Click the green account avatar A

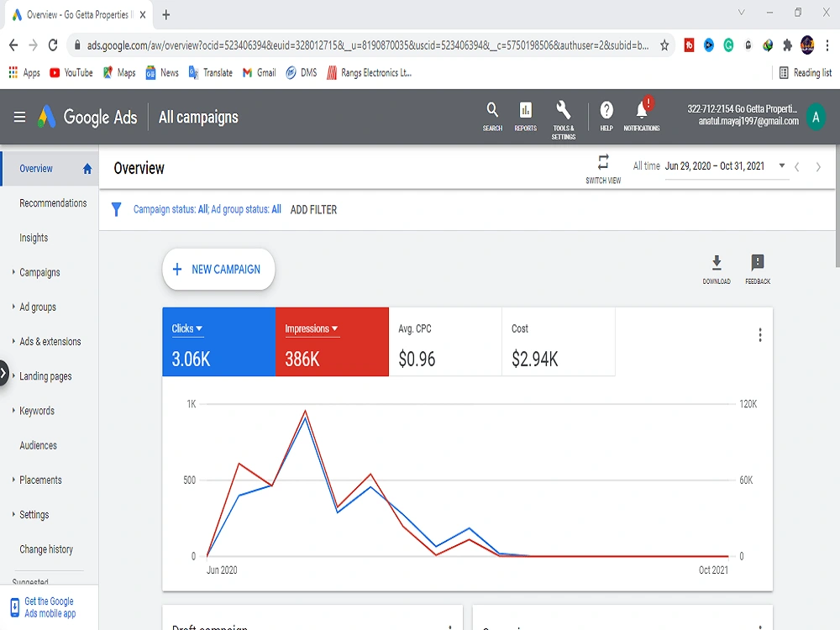(x=816, y=117)
